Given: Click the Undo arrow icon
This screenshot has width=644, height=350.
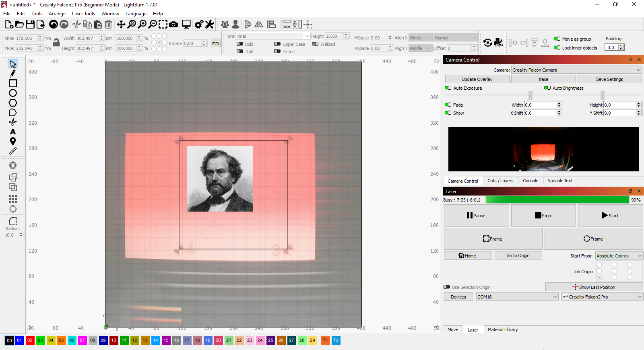Looking at the screenshot, I should [x=53, y=25].
